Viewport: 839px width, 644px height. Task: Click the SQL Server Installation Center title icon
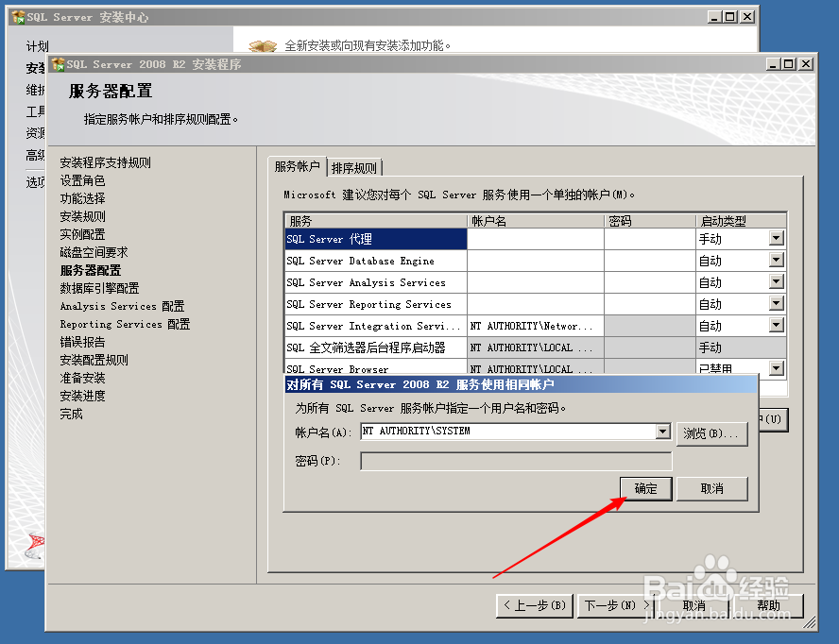18,17
